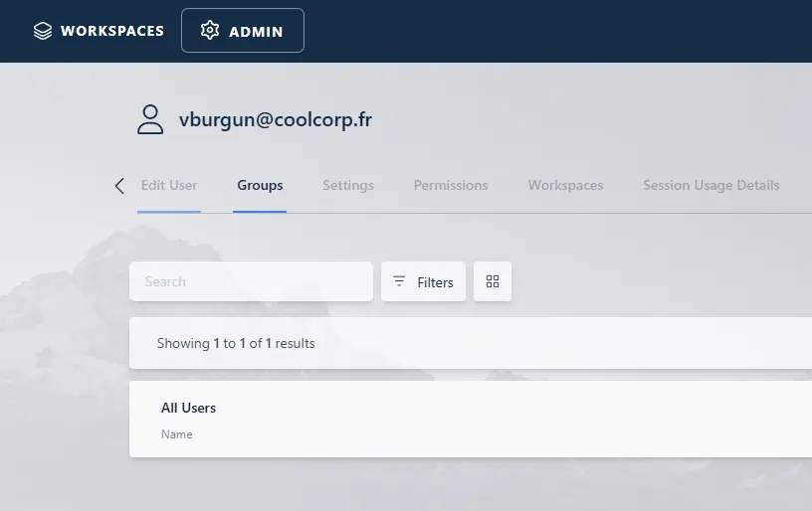Viewport: 812px width, 511px height.
Task: Switch to the user's Workspaces tab
Action: coord(565,186)
